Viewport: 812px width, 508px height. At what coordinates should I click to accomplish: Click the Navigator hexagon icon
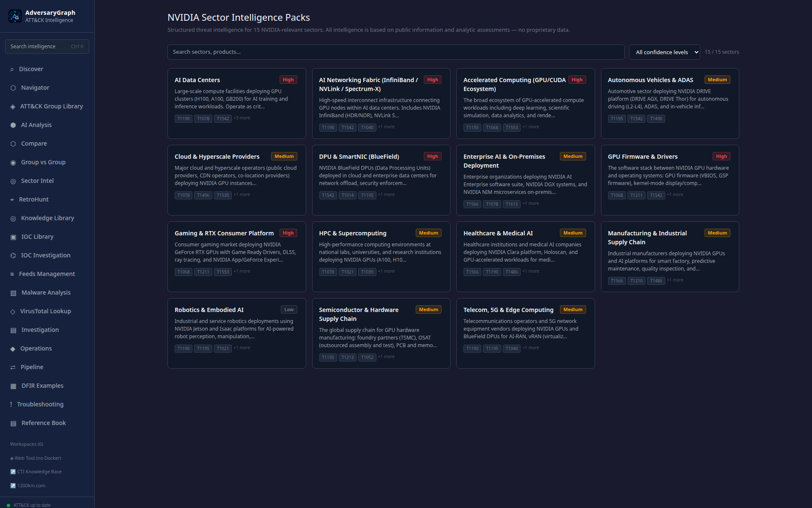13,88
